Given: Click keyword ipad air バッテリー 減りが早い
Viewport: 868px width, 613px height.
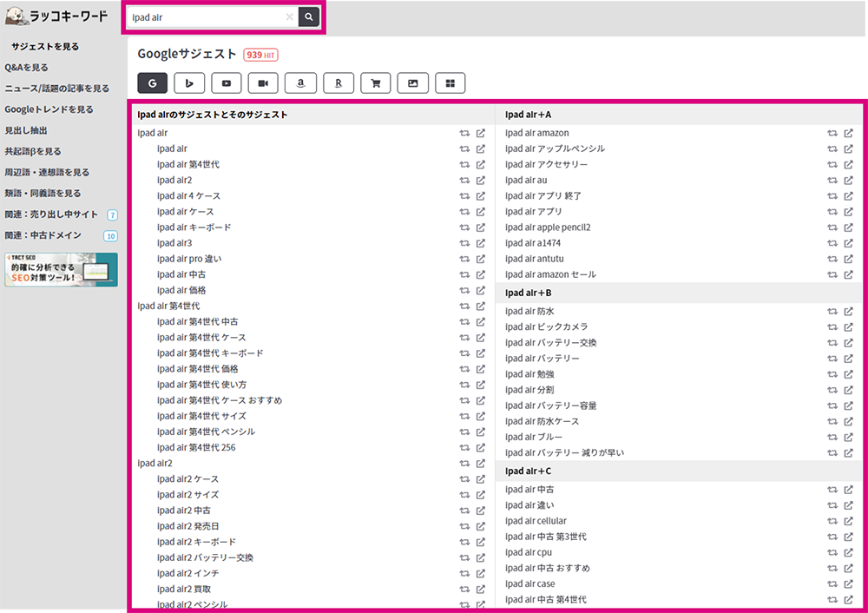Looking at the screenshot, I should (x=564, y=453).
